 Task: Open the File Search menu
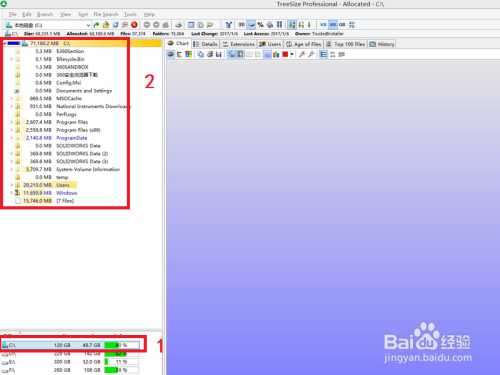106,14
